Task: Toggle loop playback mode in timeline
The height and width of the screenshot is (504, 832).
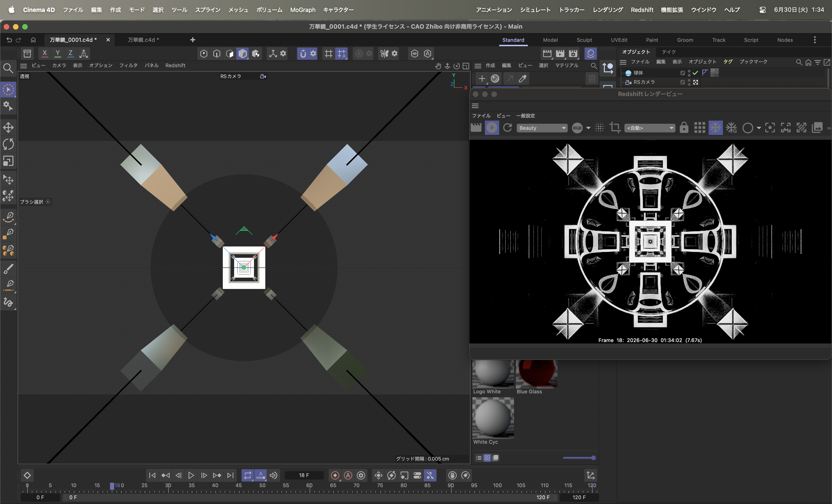Action: pos(248,475)
